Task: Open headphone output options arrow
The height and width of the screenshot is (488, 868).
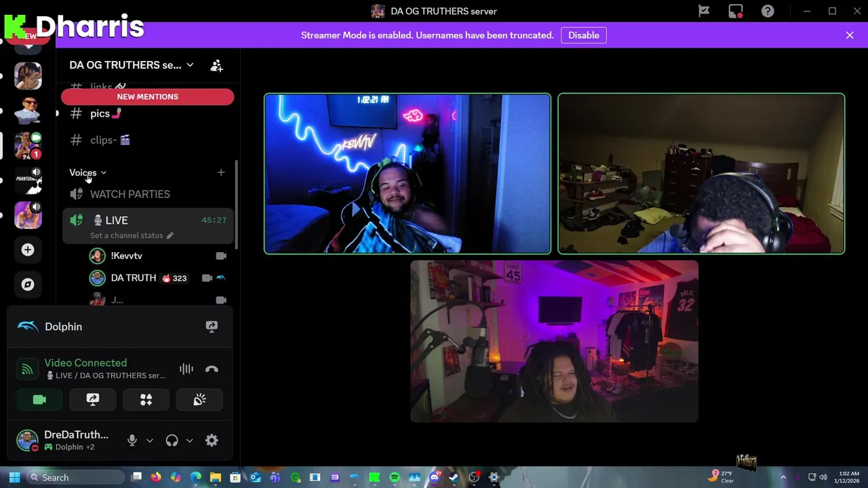Action: pyautogui.click(x=189, y=441)
